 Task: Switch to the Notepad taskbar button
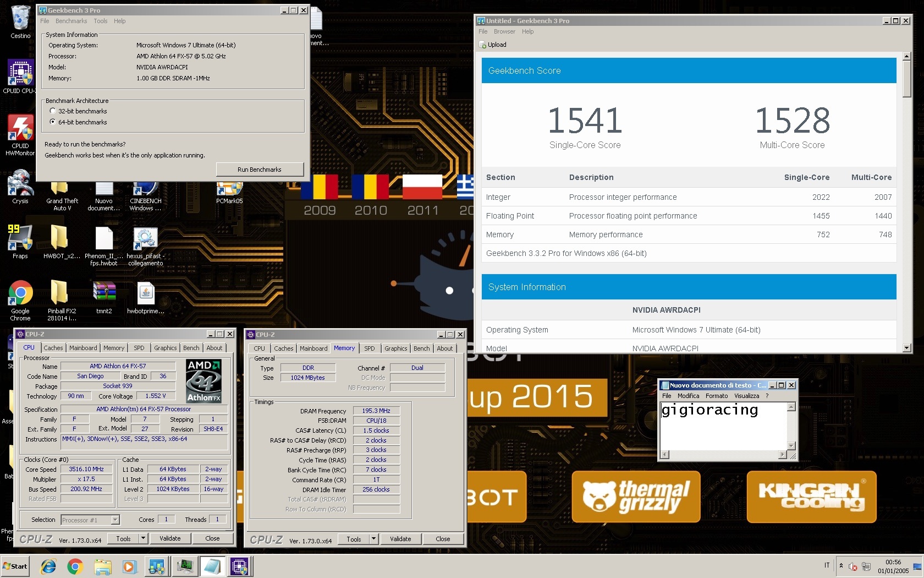coord(212,566)
